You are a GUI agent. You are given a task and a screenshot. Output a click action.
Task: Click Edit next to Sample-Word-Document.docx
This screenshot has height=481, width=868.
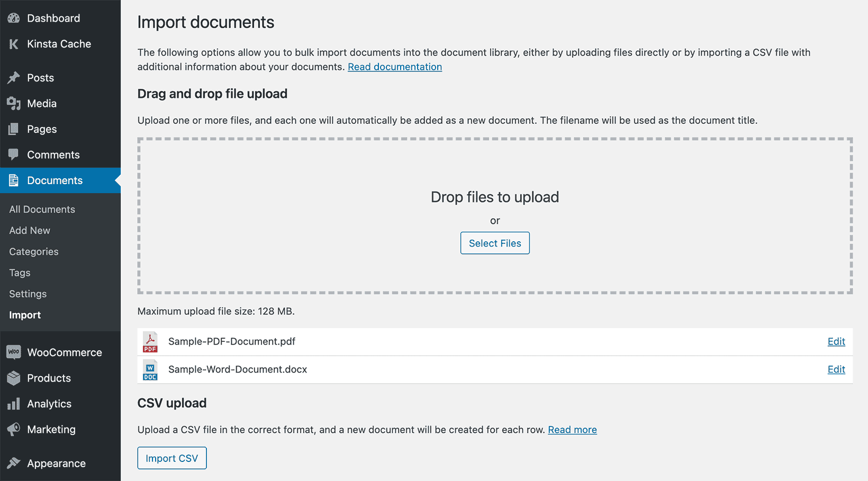[836, 369]
